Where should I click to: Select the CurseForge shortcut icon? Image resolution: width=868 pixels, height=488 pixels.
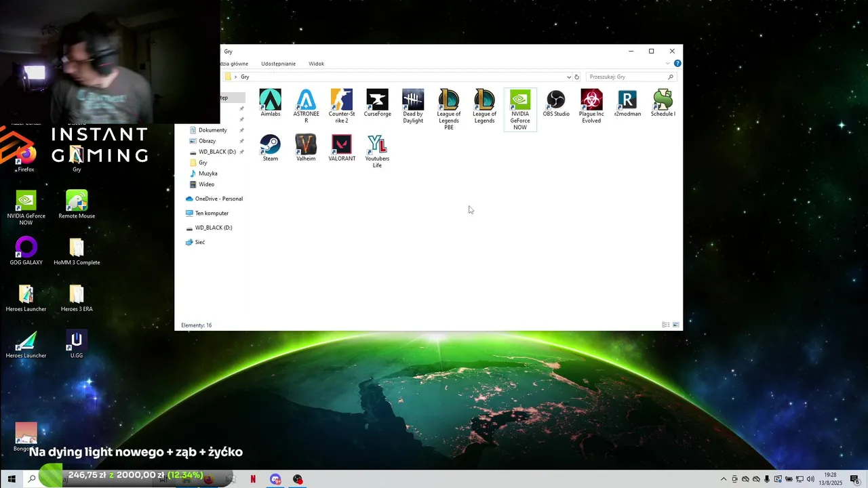(377, 103)
